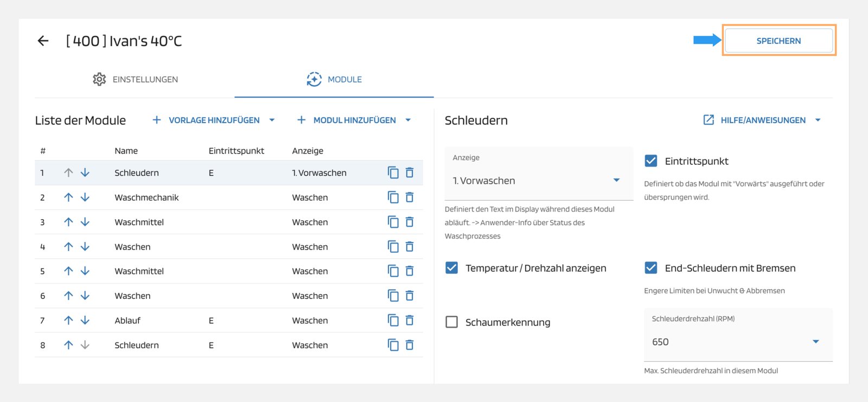868x402 pixels.
Task: Copy the Schleudern module in row 8
Action: 393,345
